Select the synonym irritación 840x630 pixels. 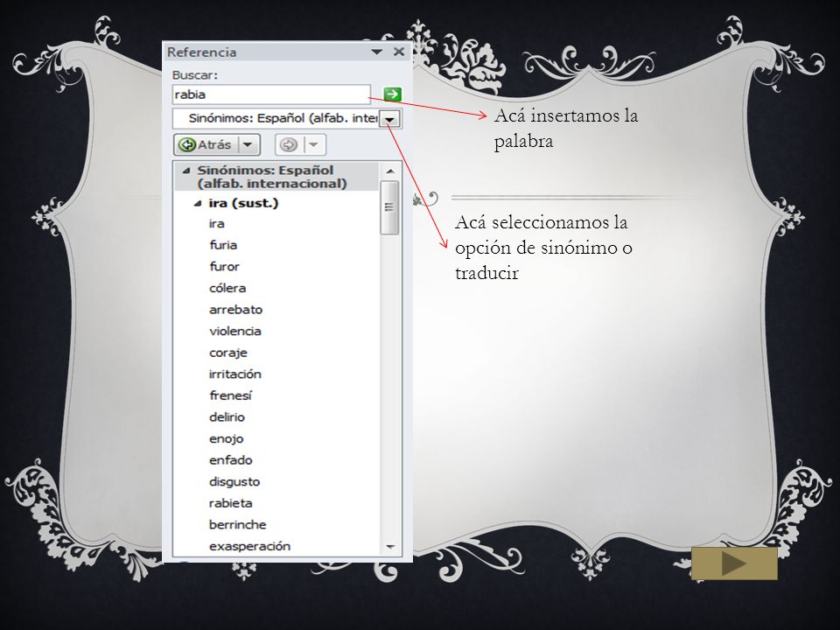[234, 374]
